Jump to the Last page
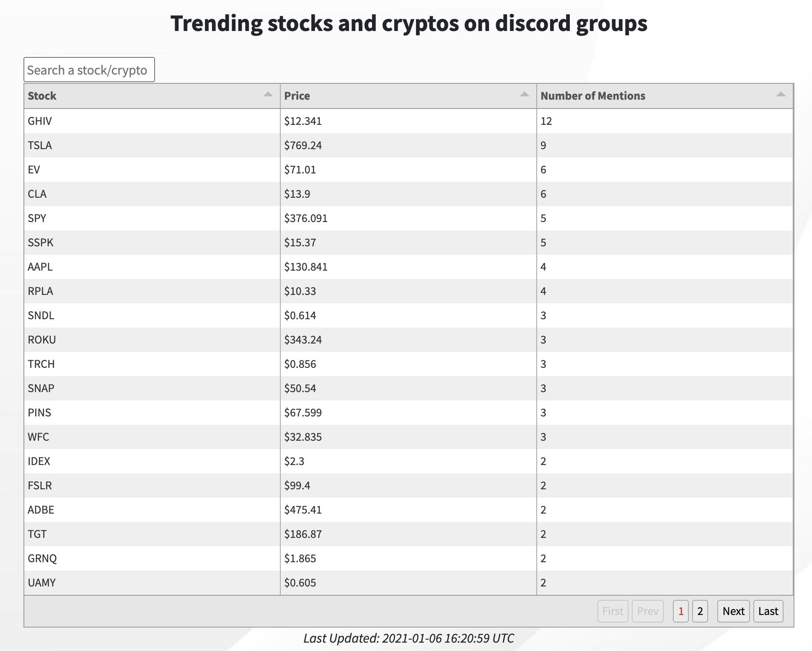This screenshot has height=651, width=812. (768, 611)
